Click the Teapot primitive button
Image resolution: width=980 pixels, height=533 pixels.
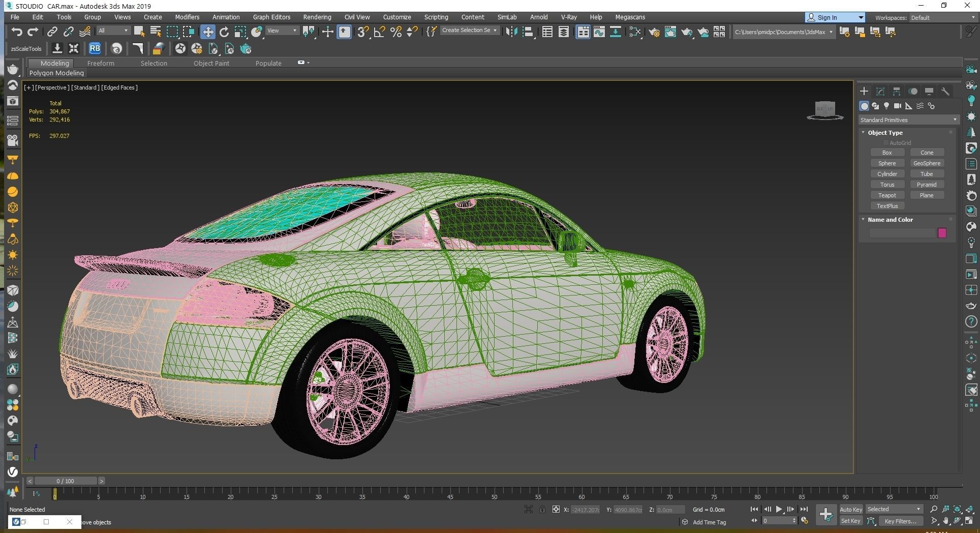[887, 195]
